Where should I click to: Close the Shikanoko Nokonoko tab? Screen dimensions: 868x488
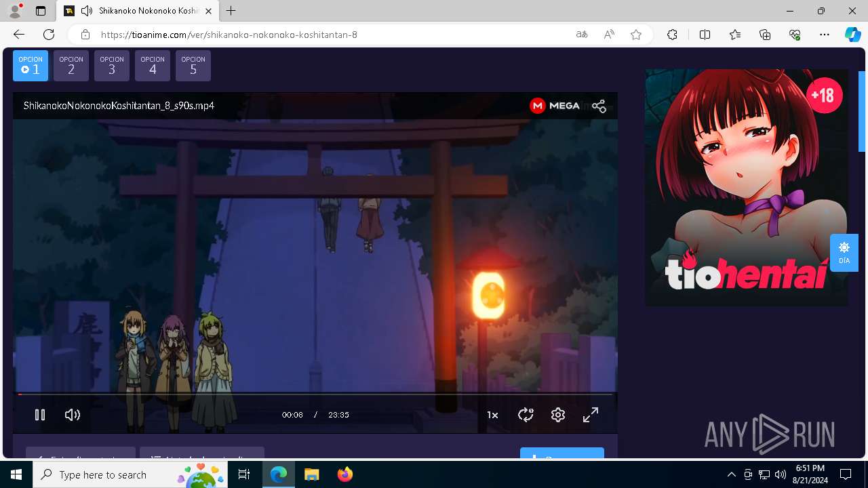[x=209, y=11]
